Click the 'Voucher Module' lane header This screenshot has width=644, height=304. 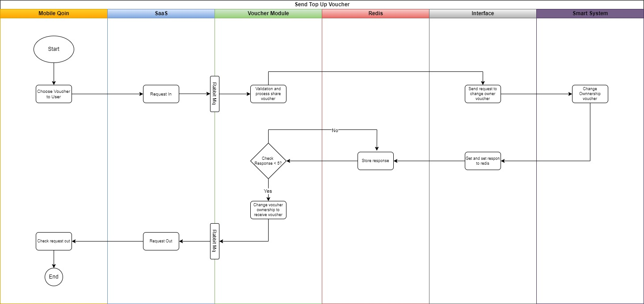(x=268, y=13)
